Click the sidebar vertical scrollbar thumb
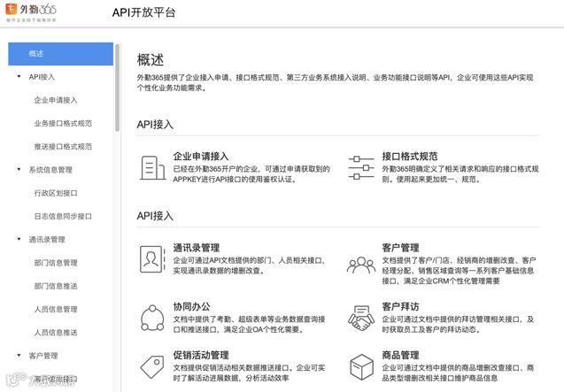 (117, 88)
